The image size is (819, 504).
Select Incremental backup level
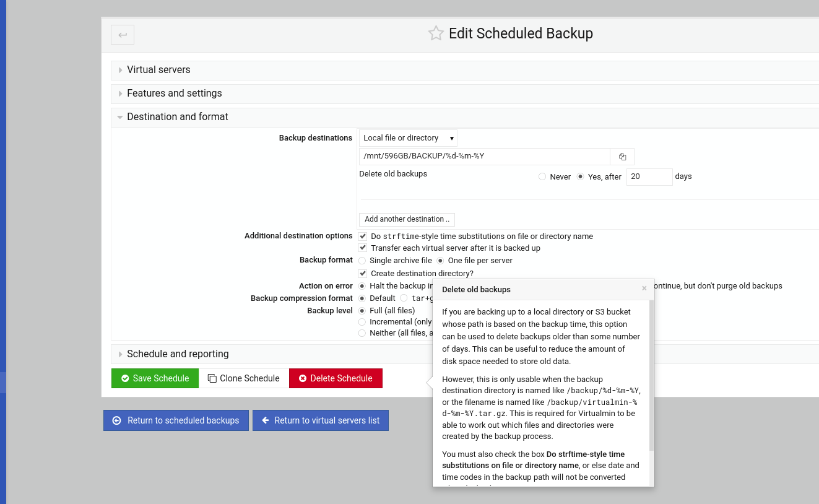coord(362,322)
